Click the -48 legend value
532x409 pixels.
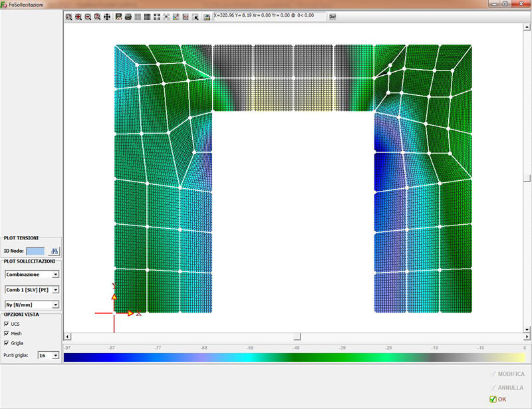(296, 348)
